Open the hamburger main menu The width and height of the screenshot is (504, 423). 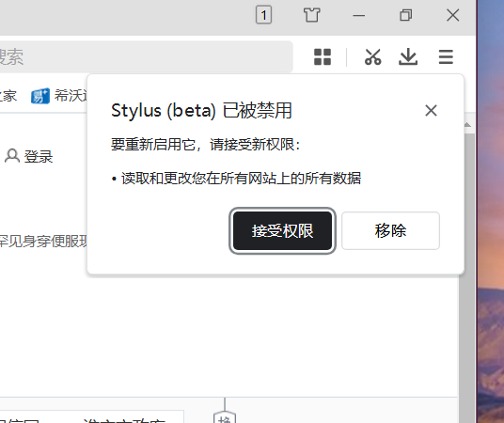446,57
